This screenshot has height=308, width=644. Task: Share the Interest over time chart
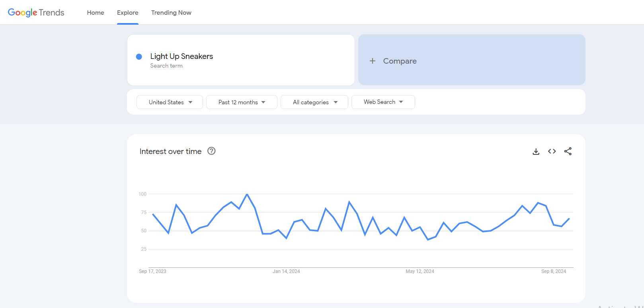pyautogui.click(x=568, y=151)
